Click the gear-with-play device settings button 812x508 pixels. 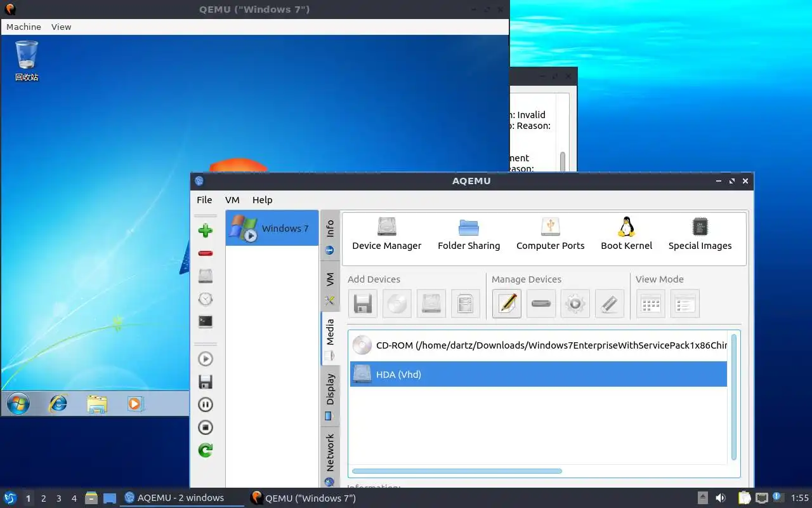[575, 304]
